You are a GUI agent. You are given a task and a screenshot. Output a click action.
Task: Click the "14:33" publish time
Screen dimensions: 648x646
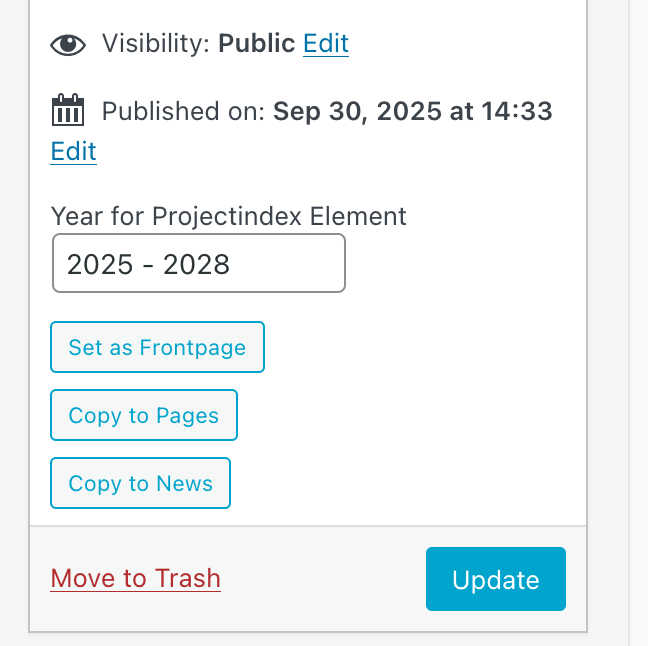pos(516,110)
